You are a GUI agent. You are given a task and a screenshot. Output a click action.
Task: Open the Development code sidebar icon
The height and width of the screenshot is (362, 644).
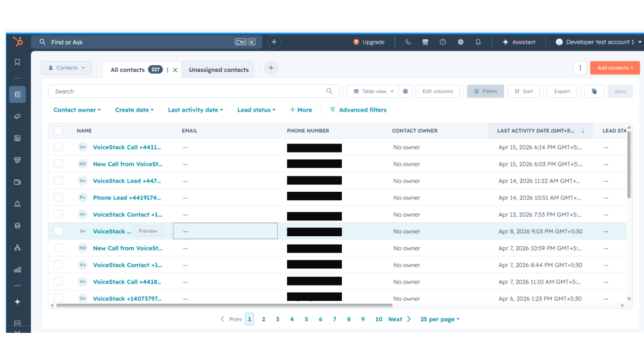click(x=18, y=323)
